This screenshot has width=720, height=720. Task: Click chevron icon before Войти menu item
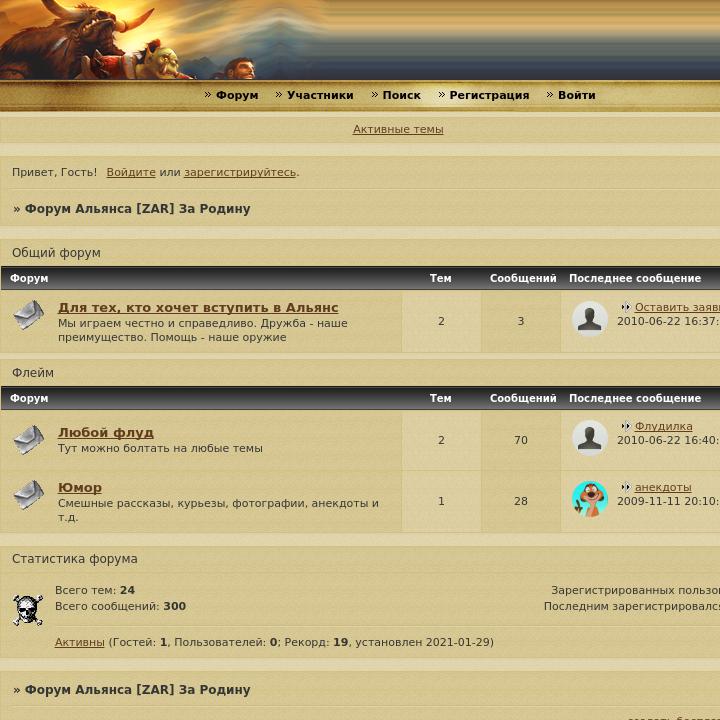pyautogui.click(x=550, y=95)
